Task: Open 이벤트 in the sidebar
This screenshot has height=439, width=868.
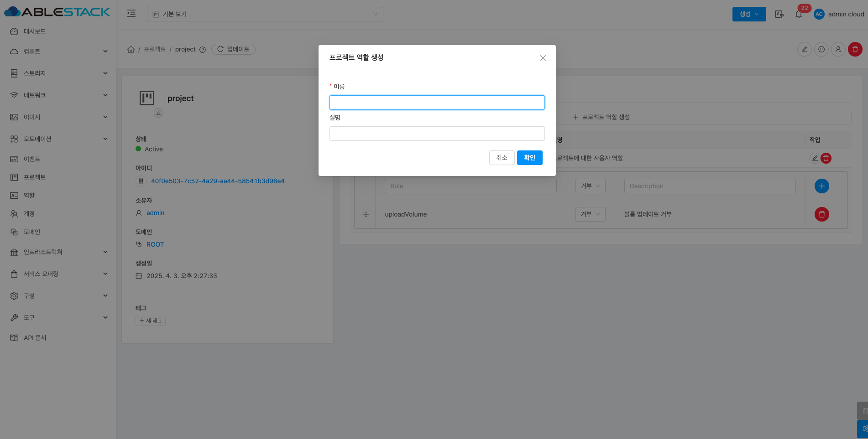Action: (32, 159)
